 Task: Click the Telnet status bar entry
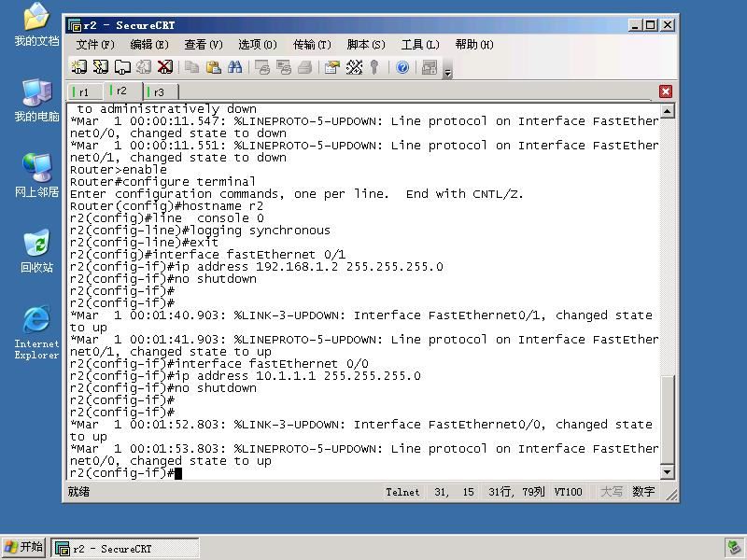pyautogui.click(x=402, y=492)
